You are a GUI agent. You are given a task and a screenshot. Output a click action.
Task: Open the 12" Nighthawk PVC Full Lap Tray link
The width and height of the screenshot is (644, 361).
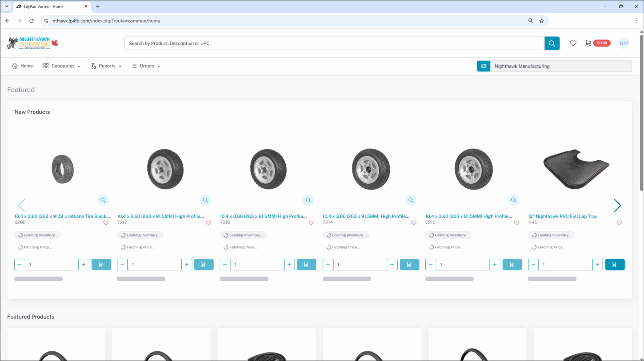(x=562, y=216)
